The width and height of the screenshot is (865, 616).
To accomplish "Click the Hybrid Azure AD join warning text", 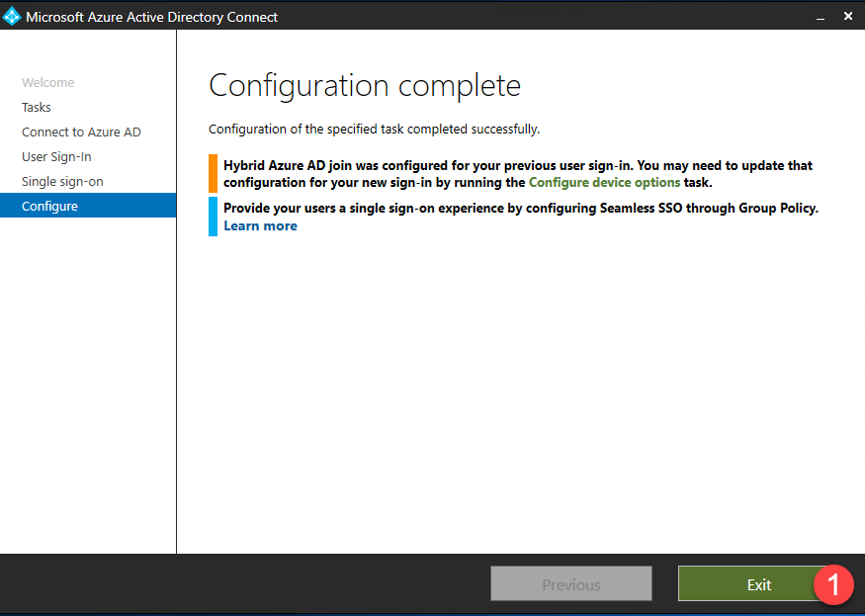I will [x=517, y=166].
